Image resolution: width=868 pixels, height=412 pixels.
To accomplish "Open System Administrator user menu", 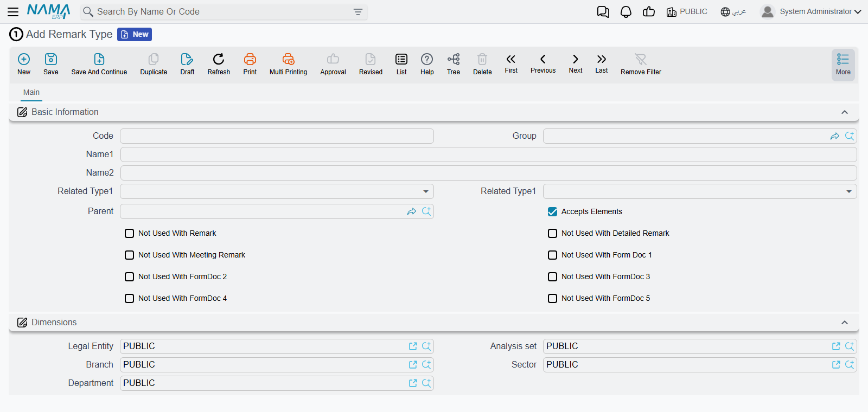I will click(811, 11).
